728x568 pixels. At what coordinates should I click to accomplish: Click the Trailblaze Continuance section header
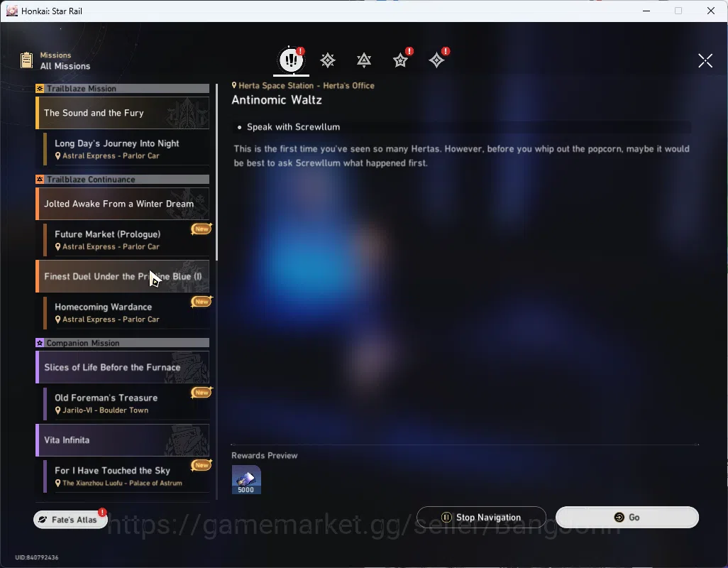(x=123, y=179)
